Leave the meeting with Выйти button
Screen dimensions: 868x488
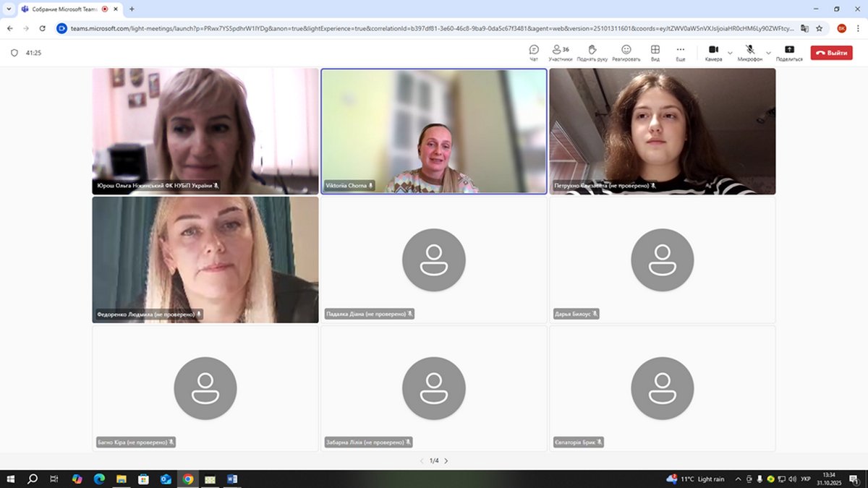point(831,53)
